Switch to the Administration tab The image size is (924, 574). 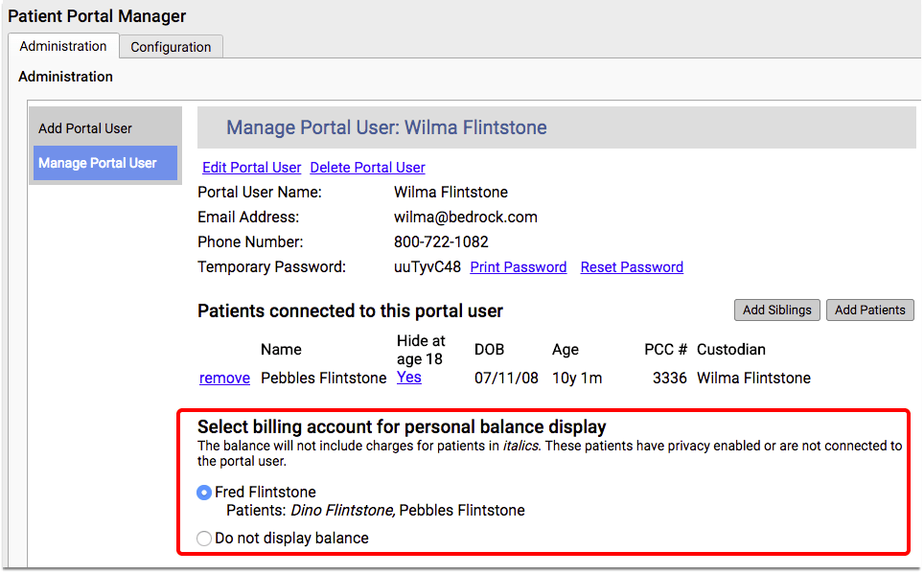click(63, 46)
